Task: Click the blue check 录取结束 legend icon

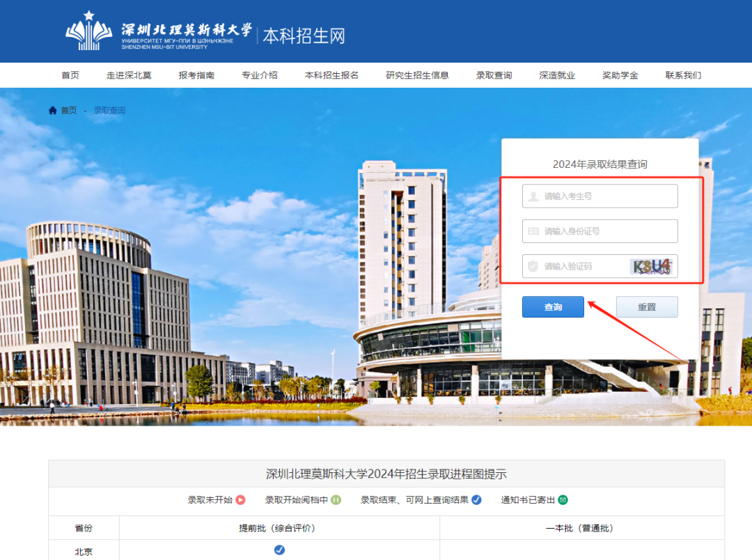Action: click(x=476, y=500)
